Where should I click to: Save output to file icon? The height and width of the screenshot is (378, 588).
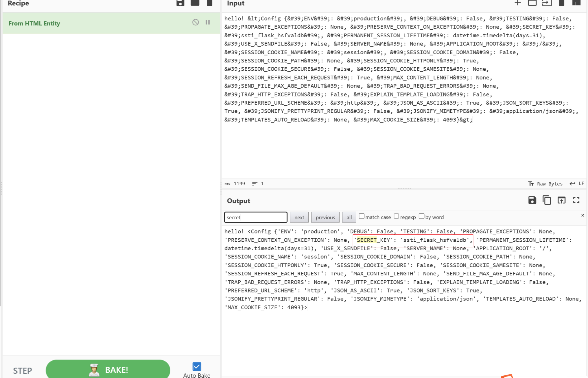(532, 200)
